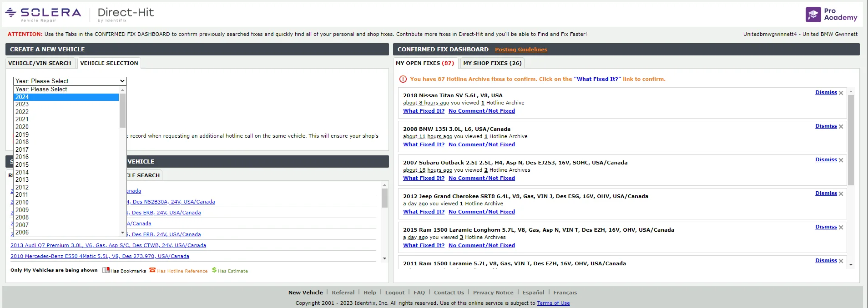Click No Comment/Not Fixed for Subaru Outback

(482, 178)
